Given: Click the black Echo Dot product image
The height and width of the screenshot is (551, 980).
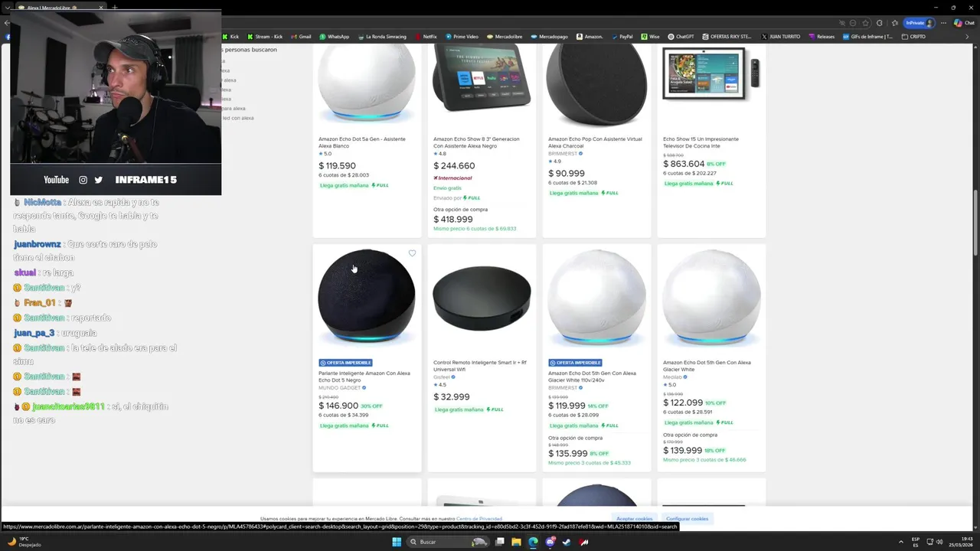Looking at the screenshot, I should pyautogui.click(x=367, y=297).
